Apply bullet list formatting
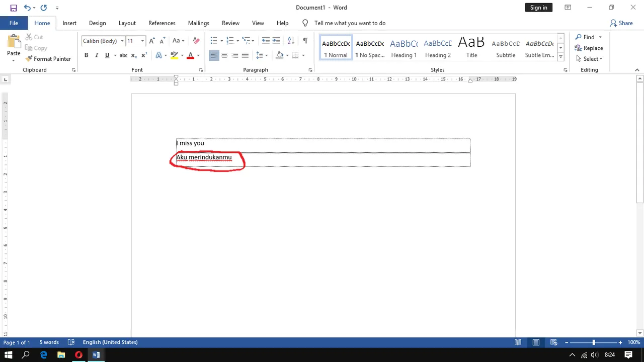Screen dimensions: 644x362 (x=214, y=41)
